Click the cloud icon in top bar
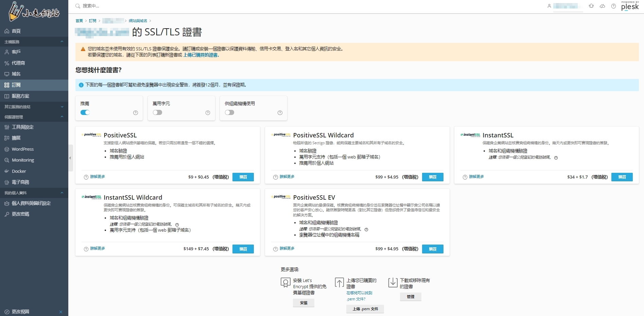 pos(602,6)
